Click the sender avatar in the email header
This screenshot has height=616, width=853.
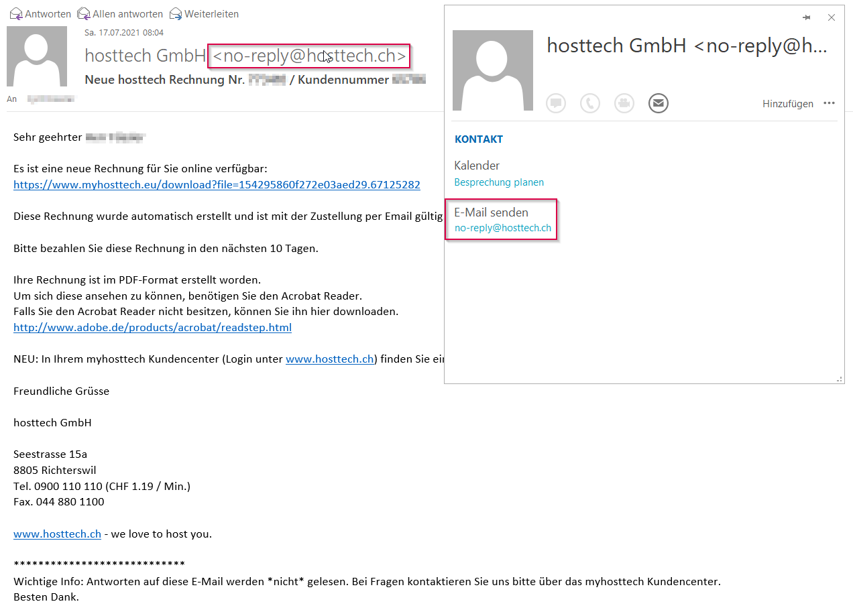point(37,56)
